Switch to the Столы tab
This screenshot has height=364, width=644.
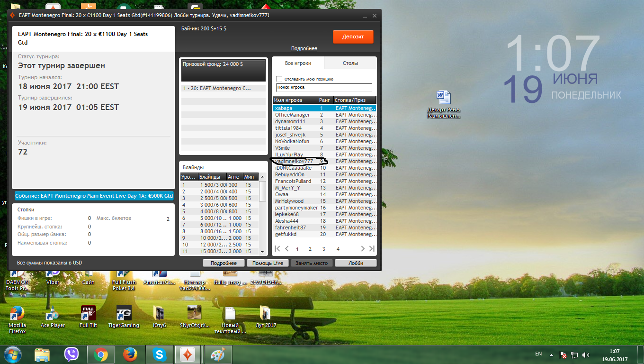[350, 63]
